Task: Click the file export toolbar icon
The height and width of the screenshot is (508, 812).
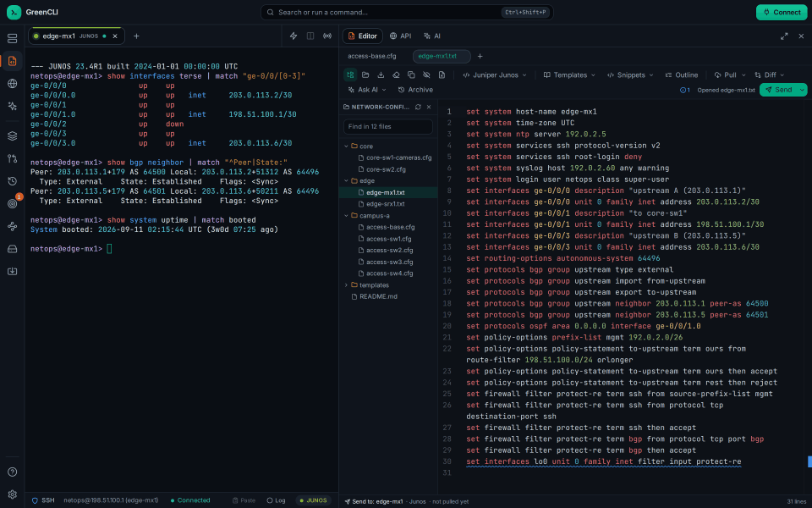Action: click(x=442, y=75)
